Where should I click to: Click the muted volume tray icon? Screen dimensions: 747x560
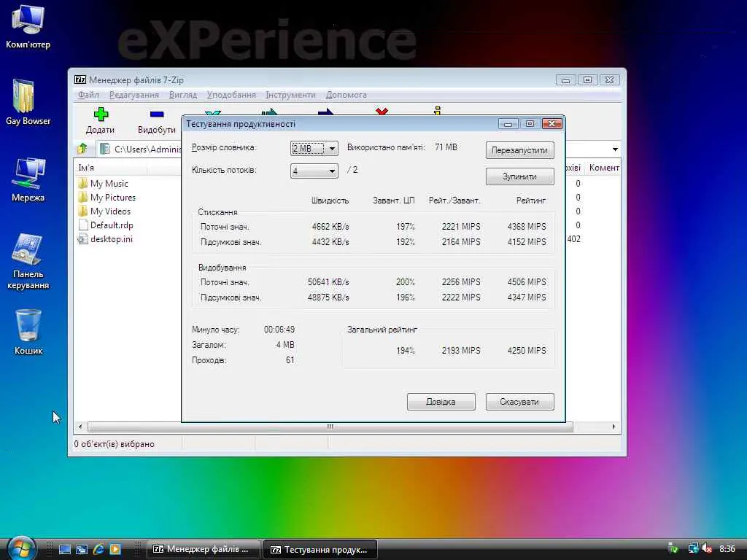pos(706,549)
